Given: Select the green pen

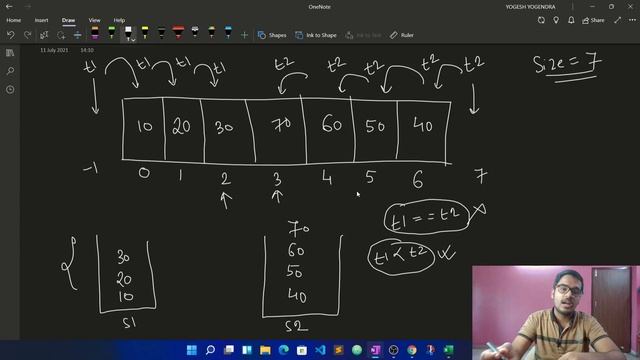Looking at the screenshot, I should (111, 33).
